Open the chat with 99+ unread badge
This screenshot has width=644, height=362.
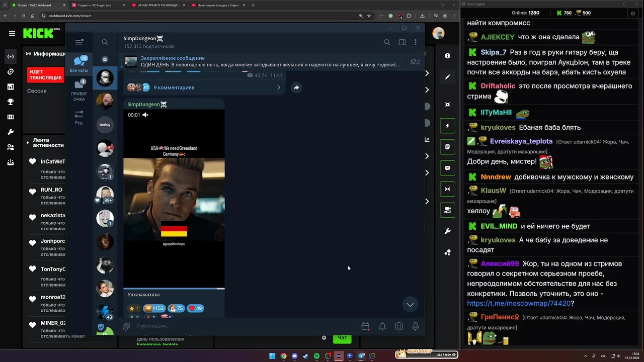pyautogui.click(x=105, y=195)
